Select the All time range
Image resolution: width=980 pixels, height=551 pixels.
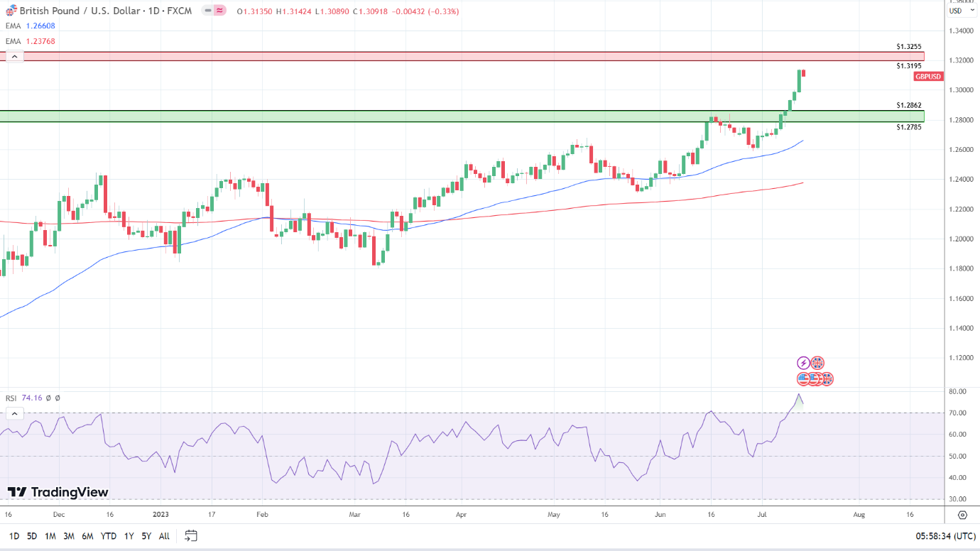[x=164, y=536]
